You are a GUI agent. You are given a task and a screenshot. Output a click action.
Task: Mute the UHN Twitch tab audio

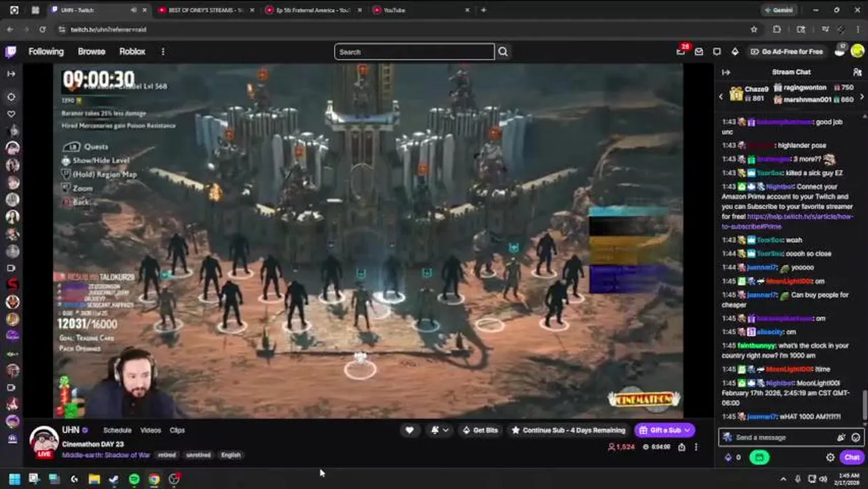coord(134,10)
